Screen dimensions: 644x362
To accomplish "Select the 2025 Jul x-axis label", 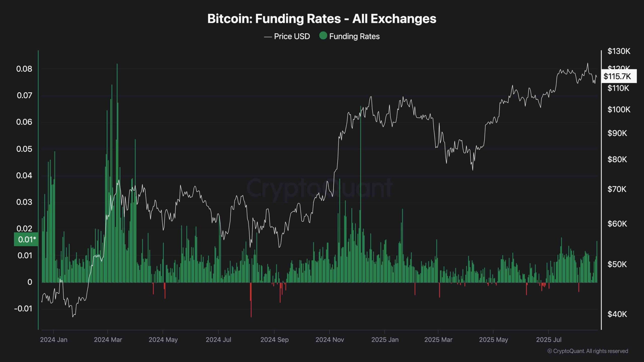I will [x=549, y=340].
